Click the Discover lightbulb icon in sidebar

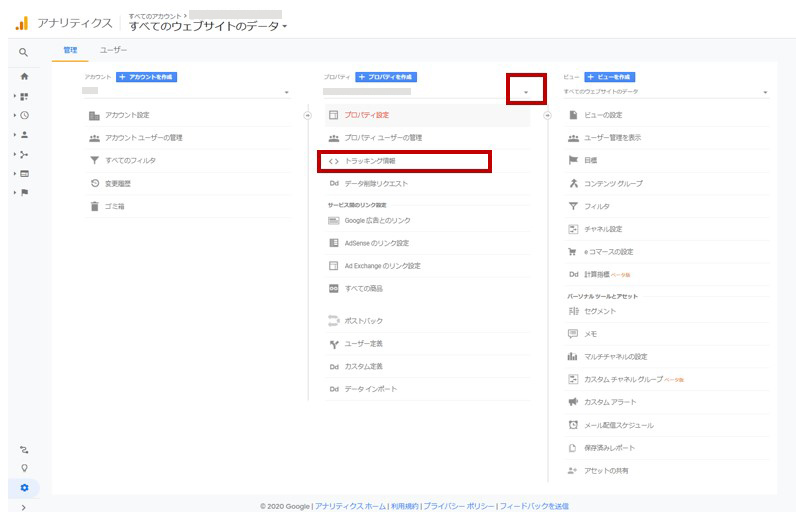tap(24, 468)
